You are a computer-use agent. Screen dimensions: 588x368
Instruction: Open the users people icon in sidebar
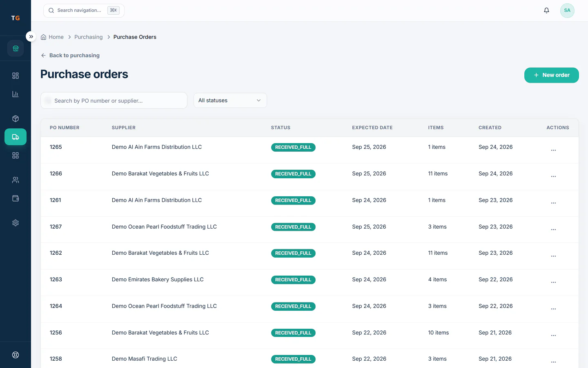pos(16,180)
